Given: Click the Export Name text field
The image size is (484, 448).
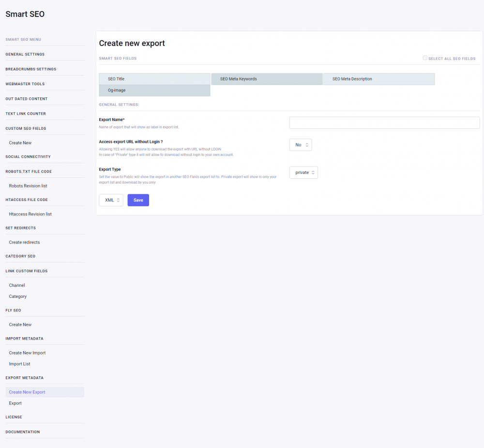Looking at the screenshot, I should (x=384, y=123).
